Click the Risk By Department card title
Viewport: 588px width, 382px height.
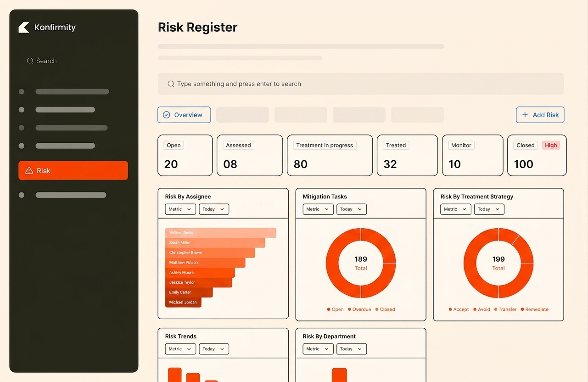coord(329,337)
